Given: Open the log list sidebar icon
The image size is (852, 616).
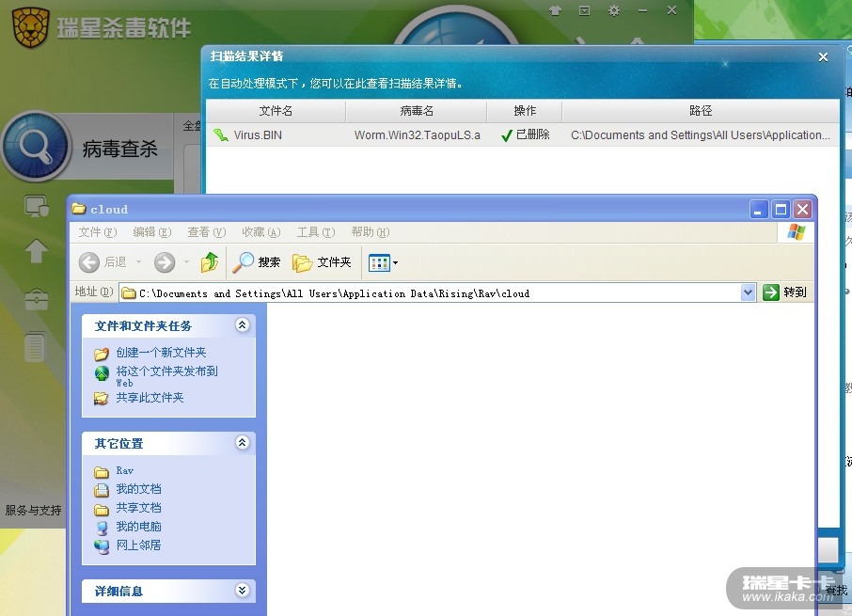Looking at the screenshot, I should [x=35, y=347].
